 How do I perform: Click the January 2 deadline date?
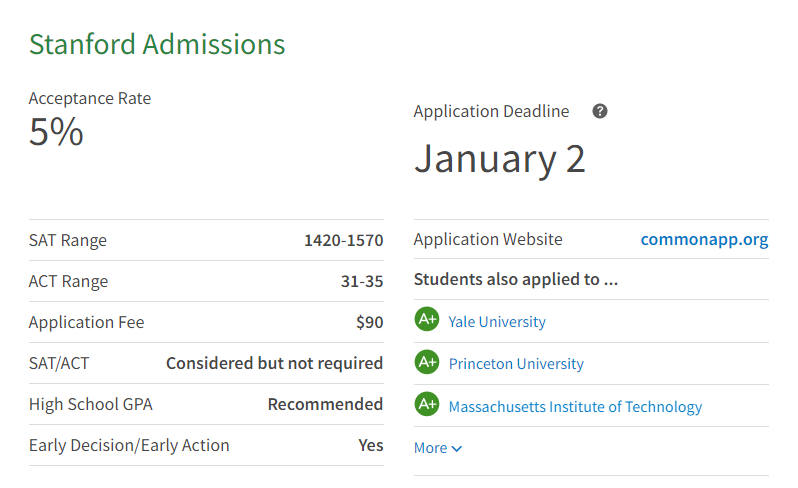(499, 159)
